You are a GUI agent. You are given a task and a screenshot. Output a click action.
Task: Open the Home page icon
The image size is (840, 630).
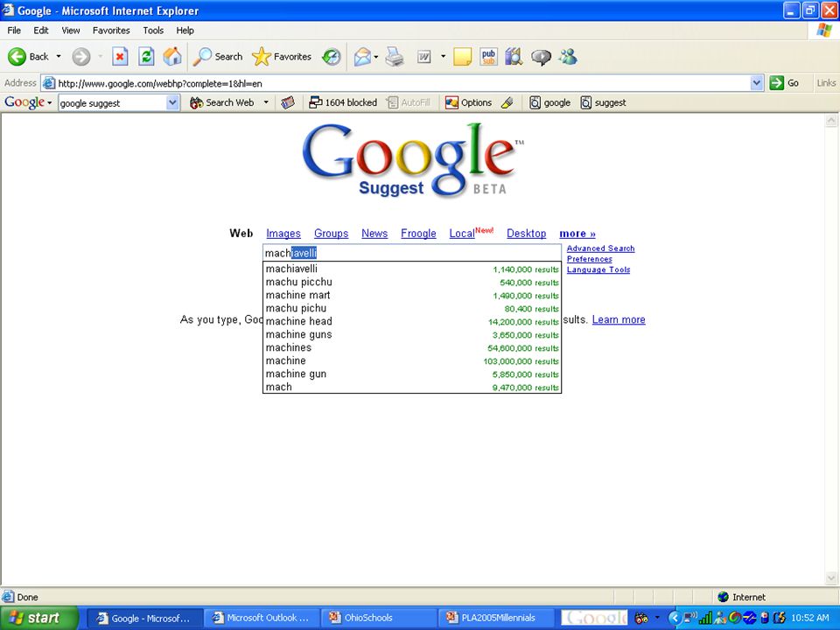point(172,56)
